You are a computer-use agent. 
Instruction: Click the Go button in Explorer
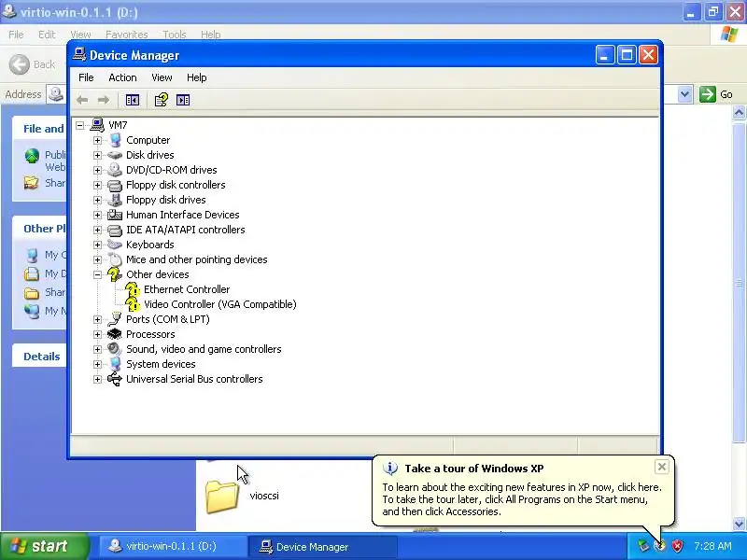[716, 94]
